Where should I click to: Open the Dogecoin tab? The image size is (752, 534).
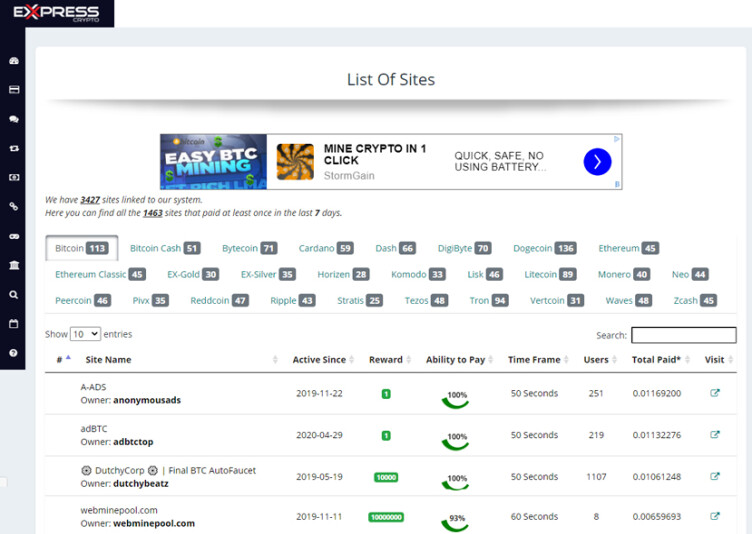coord(544,248)
